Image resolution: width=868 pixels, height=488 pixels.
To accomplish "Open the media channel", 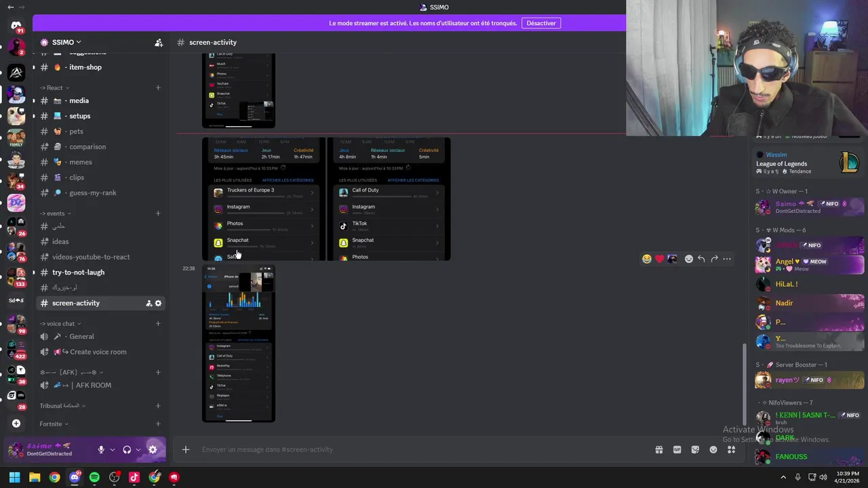I will 100,100.
